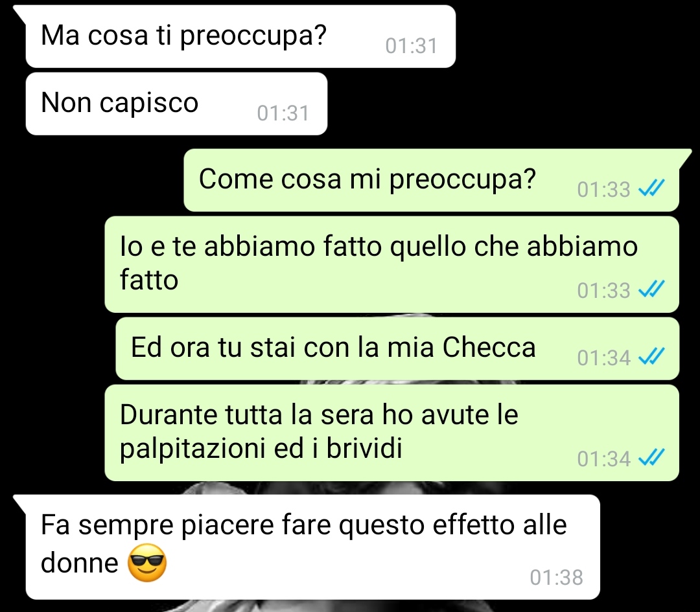Select the 'Non capisco' message bubble
The image size is (700, 612).
coord(176,104)
